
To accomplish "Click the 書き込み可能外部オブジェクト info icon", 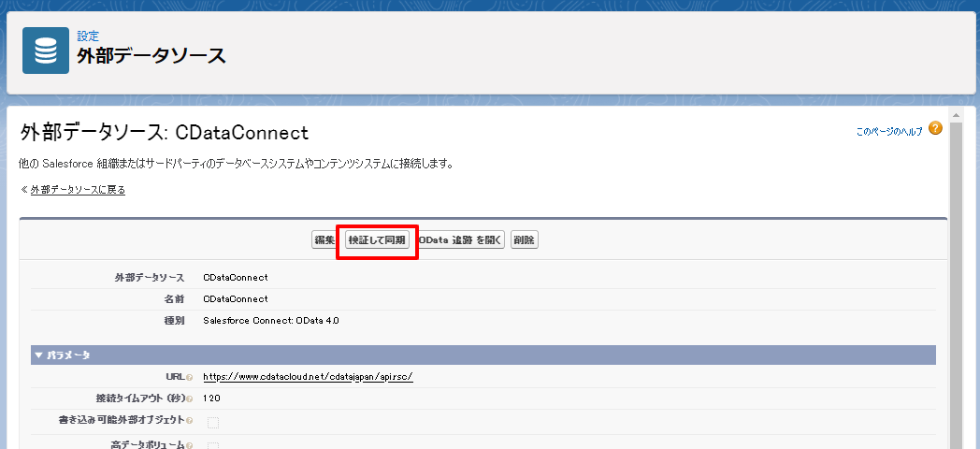I will tap(190, 421).
